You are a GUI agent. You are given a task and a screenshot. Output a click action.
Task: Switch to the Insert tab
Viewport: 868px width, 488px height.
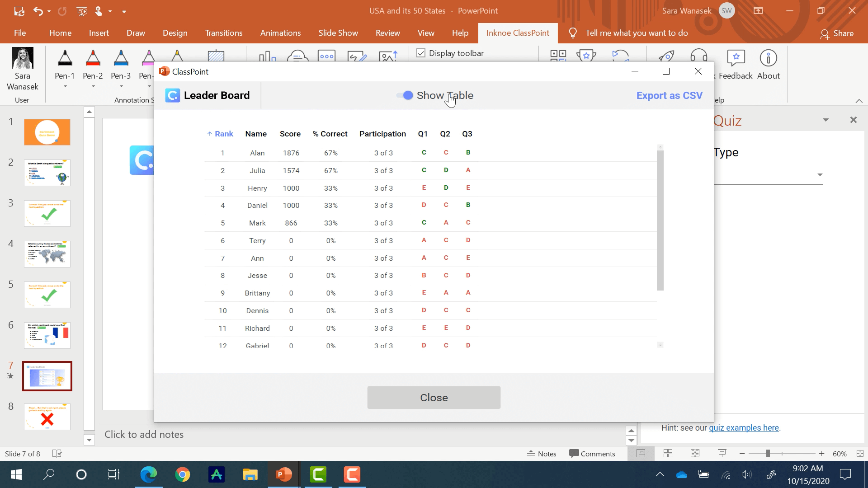99,33
